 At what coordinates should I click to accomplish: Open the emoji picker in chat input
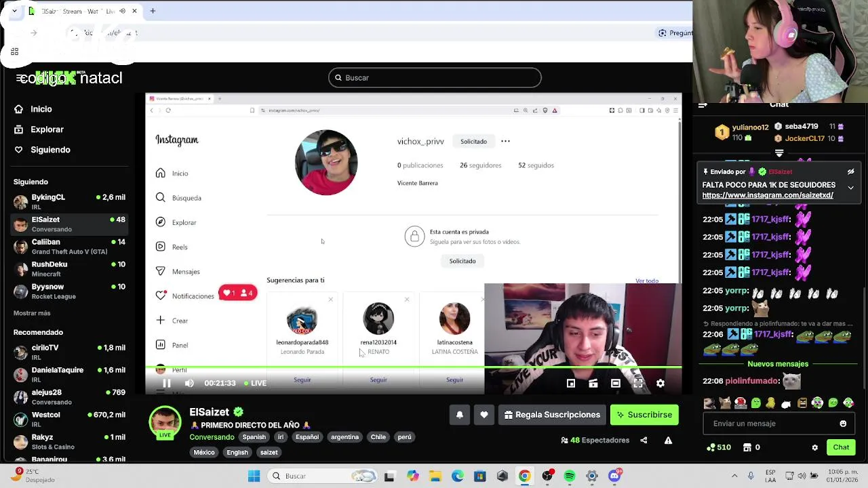(x=843, y=424)
